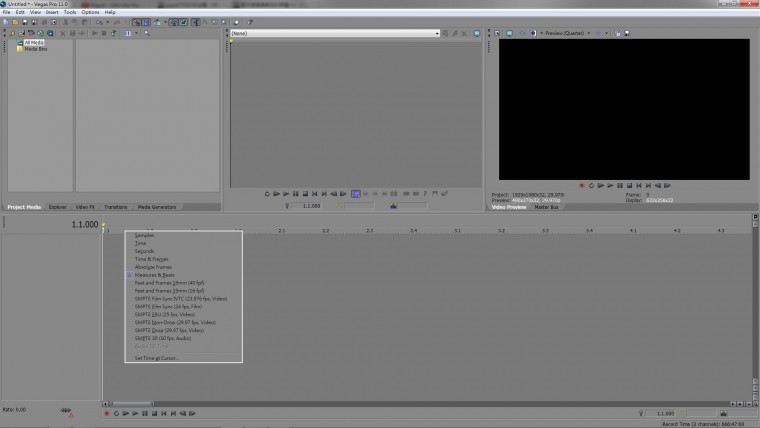Viewport: 760px width, 428px height.
Task: Open the Auto Ripple mode dropdown arrow
Action: coord(165,22)
